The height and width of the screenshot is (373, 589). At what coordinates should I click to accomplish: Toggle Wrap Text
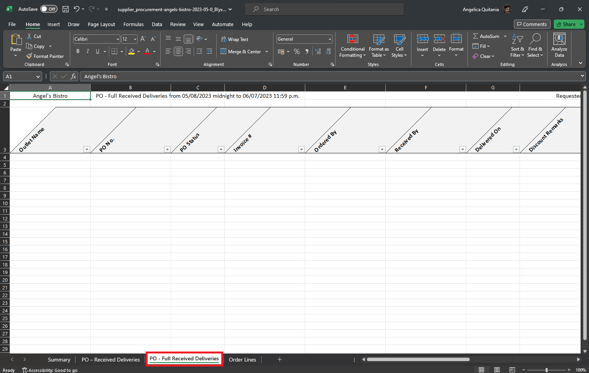point(234,39)
